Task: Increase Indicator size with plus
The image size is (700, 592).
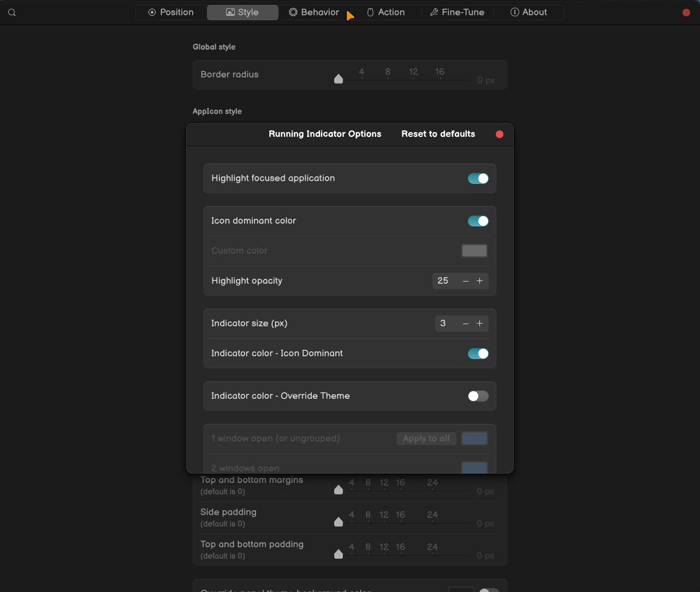Action: click(480, 324)
